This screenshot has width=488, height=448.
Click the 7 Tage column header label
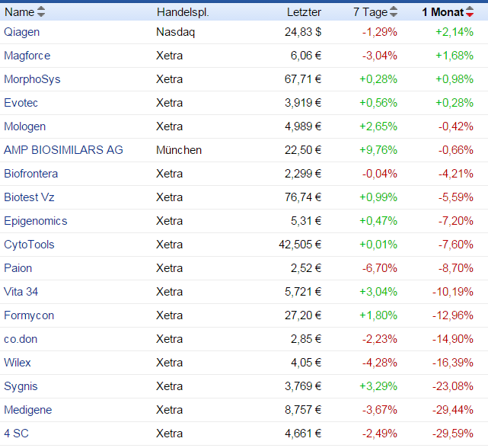pyautogui.click(x=370, y=11)
